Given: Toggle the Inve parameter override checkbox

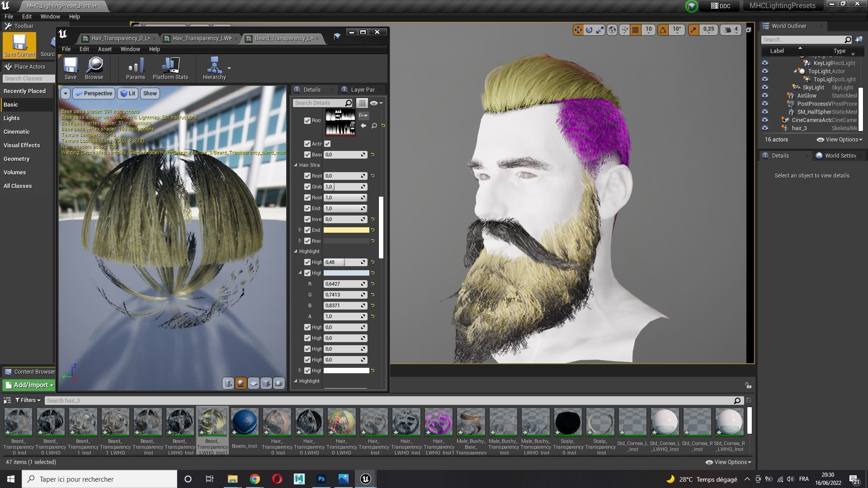Looking at the screenshot, I should [x=307, y=219].
